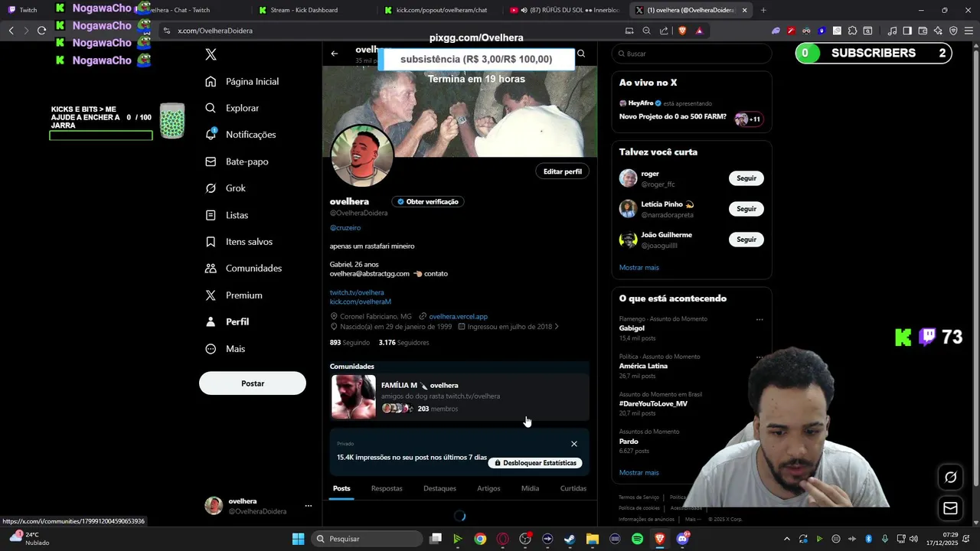Click the Buscar search field
Image resolution: width=980 pixels, height=551 pixels.
point(692,54)
